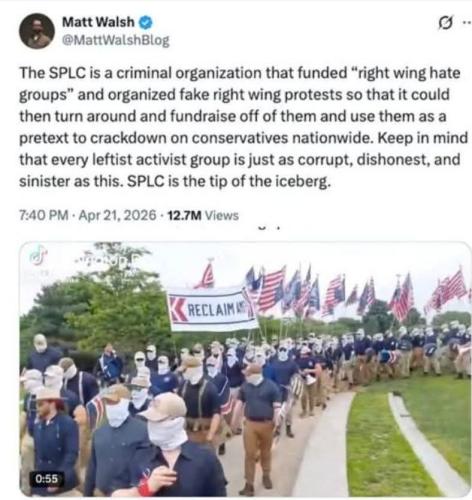
Task: Click the Apr 21, 2026 date
Action: coord(118,215)
